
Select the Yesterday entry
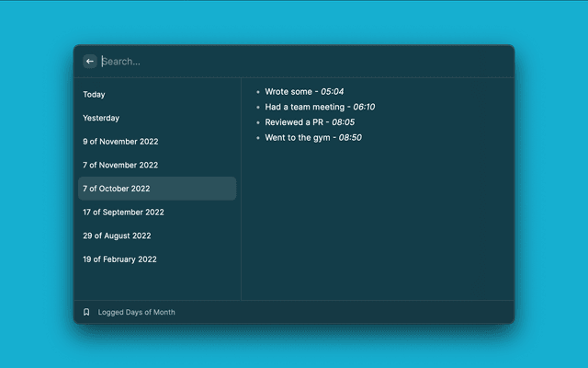click(x=101, y=118)
